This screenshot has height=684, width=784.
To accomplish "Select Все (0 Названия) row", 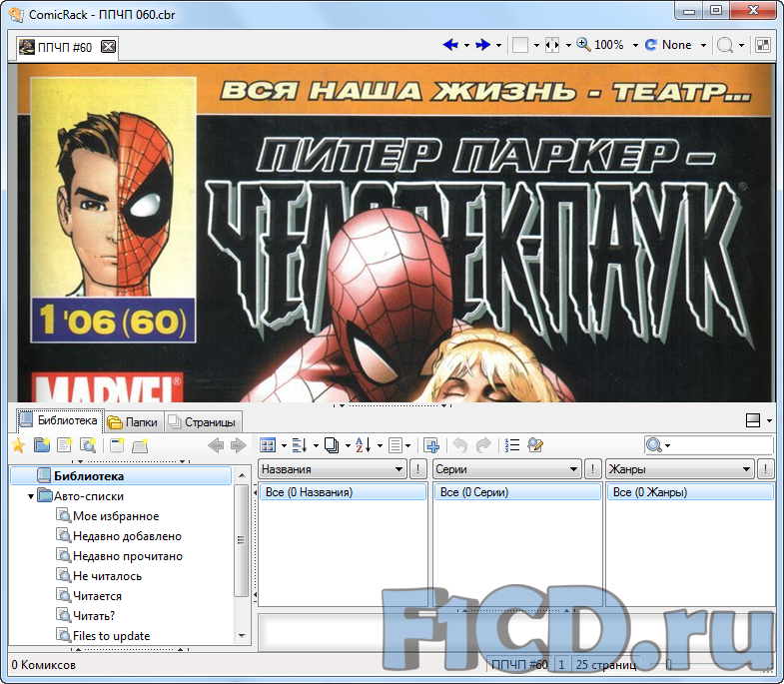I will click(343, 492).
